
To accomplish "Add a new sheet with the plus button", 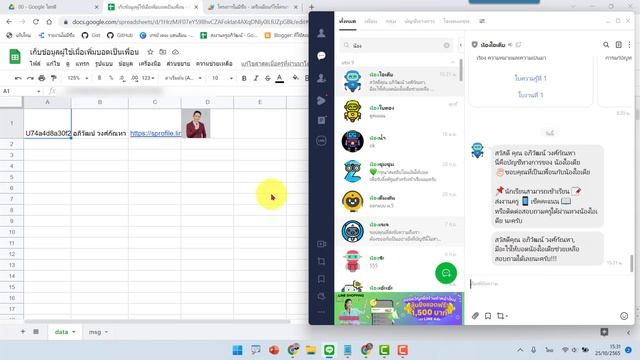I will tap(23, 332).
